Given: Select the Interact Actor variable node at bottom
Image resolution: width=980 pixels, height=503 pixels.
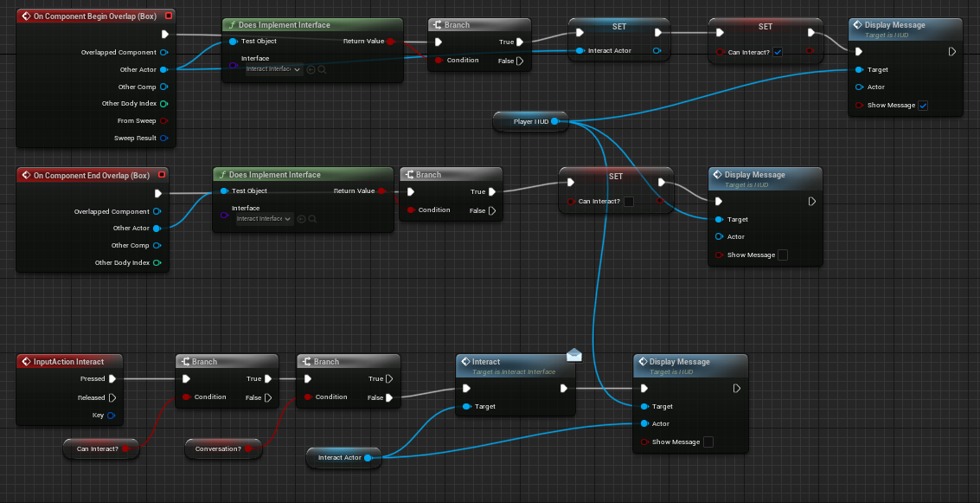Looking at the screenshot, I should (x=339, y=457).
